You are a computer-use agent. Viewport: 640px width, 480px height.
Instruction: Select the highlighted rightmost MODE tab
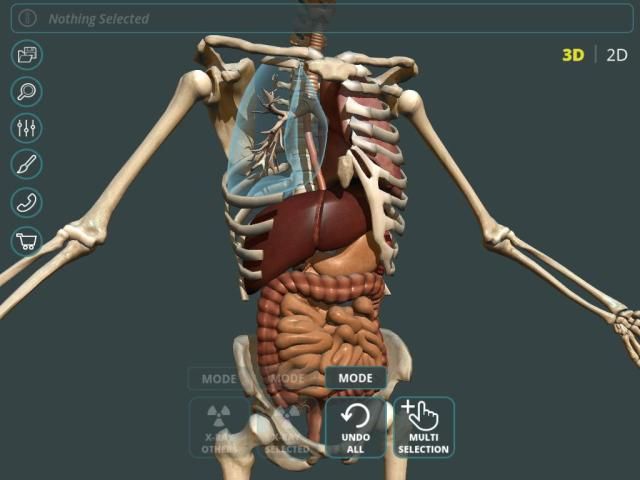[x=355, y=379]
